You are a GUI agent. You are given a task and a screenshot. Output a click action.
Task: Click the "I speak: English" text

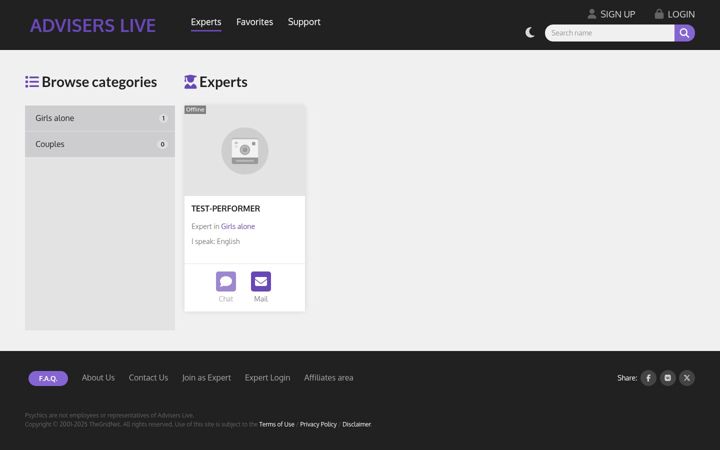click(215, 242)
